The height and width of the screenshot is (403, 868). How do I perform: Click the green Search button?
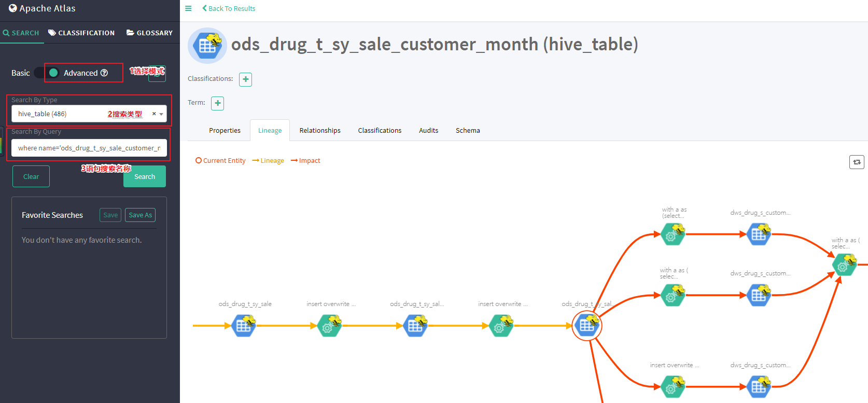click(145, 176)
